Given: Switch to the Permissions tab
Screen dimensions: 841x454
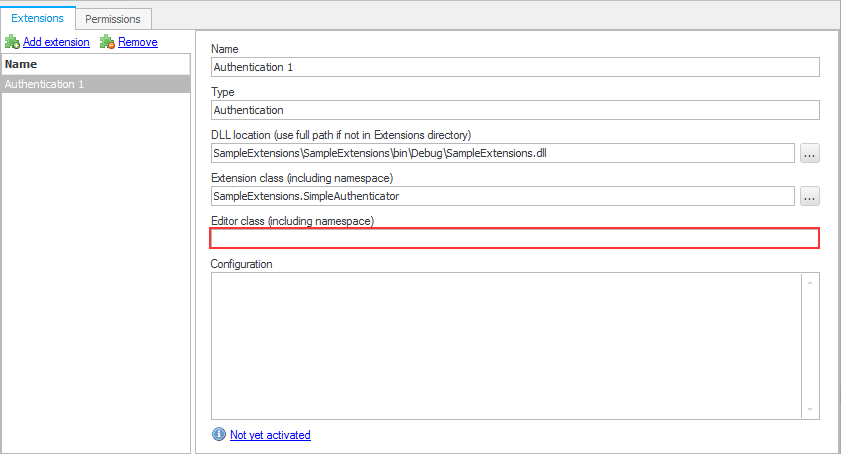Looking at the screenshot, I should click(x=113, y=19).
